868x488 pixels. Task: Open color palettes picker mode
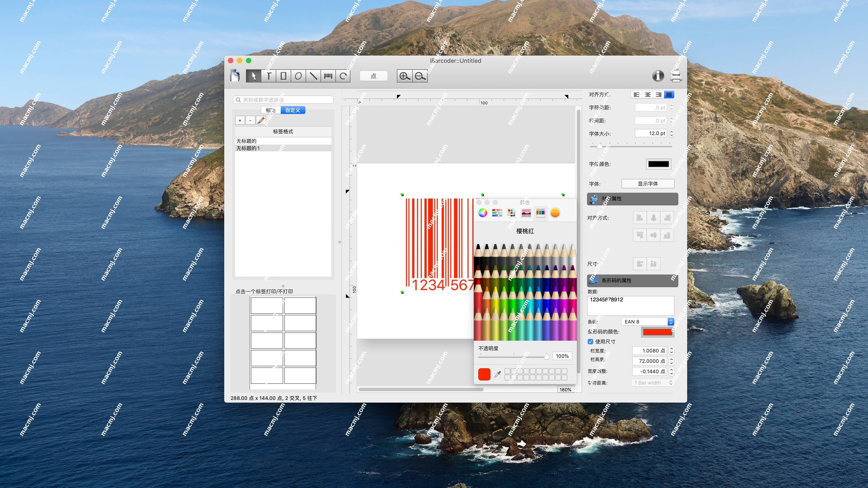coord(512,213)
